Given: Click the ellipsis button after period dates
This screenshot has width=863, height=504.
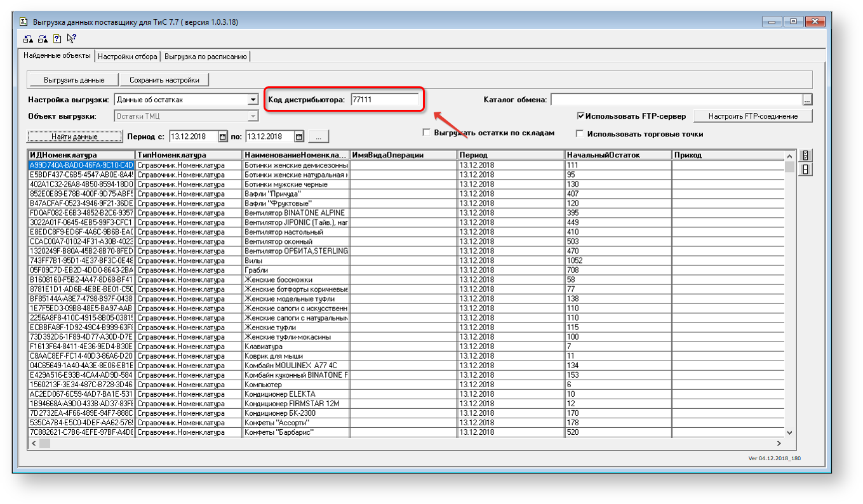Looking at the screenshot, I should (x=319, y=136).
